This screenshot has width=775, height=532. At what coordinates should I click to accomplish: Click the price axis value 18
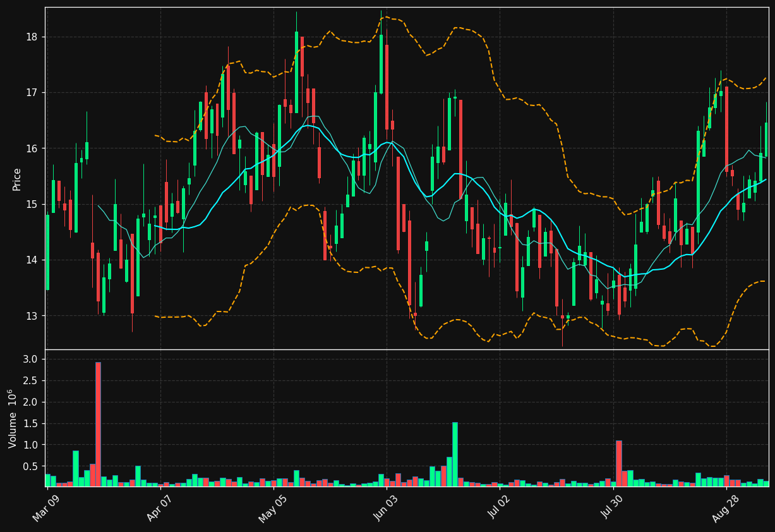(x=32, y=37)
